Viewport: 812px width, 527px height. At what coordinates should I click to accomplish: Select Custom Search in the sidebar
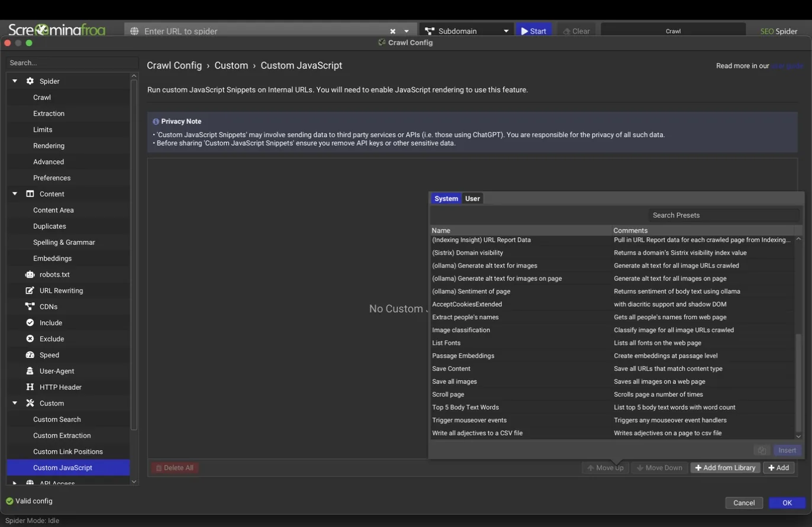pos(57,419)
